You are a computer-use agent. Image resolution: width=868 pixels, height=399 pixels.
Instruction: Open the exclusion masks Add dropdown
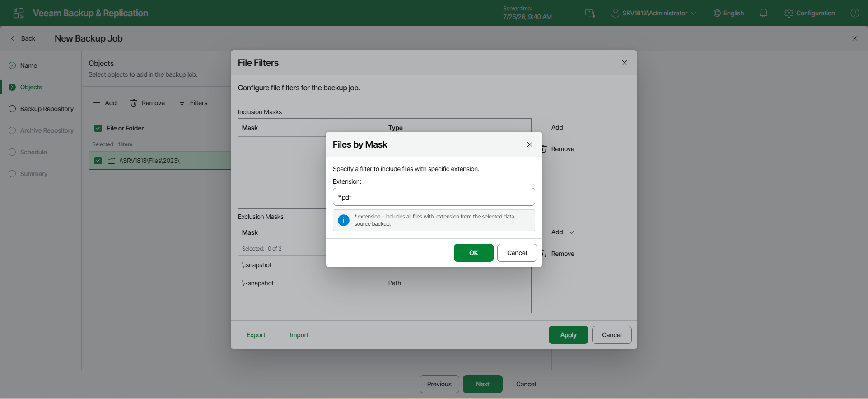tap(558, 232)
